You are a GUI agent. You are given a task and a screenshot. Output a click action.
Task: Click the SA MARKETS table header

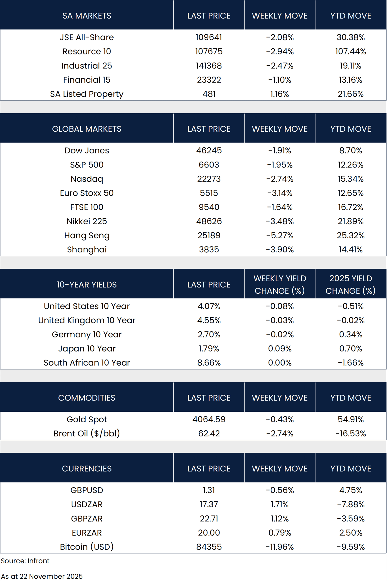click(x=87, y=16)
